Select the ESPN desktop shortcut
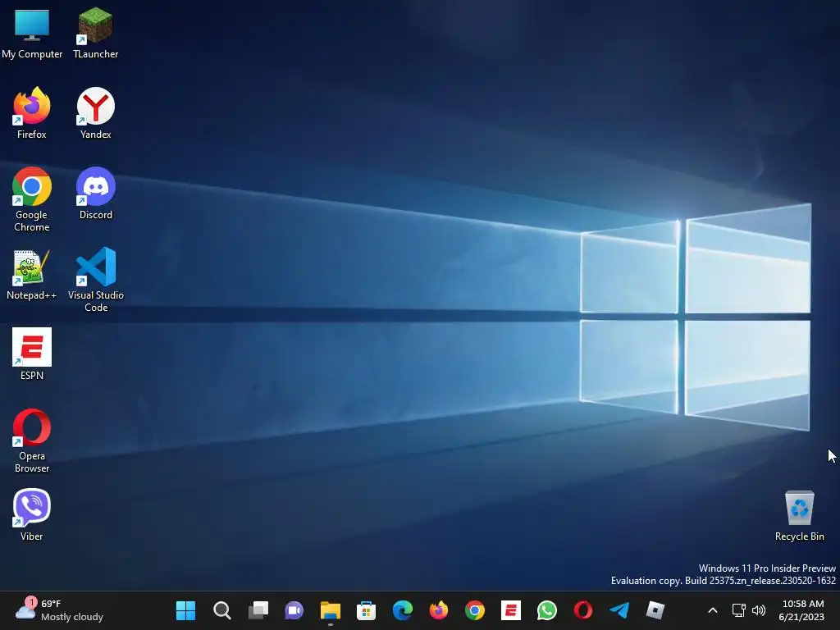840x630 pixels. 32,354
